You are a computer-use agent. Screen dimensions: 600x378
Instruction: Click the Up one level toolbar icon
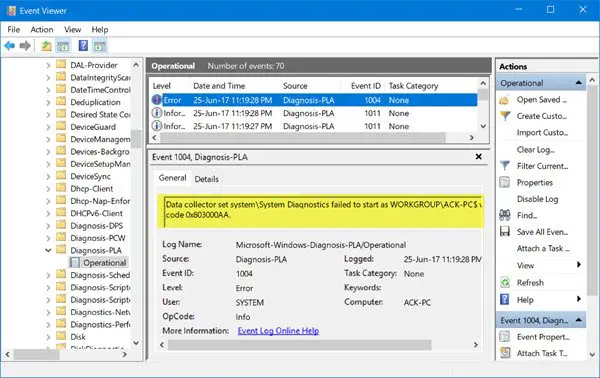(46, 46)
